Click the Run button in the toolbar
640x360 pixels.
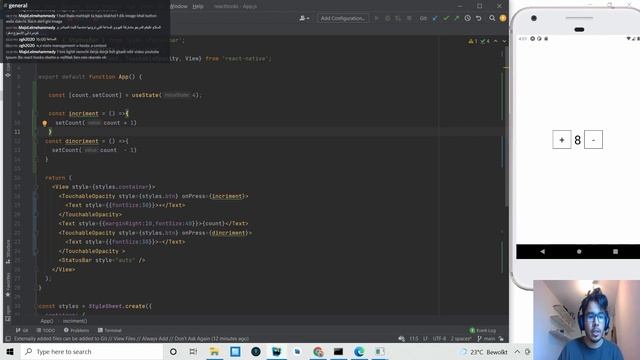377,18
